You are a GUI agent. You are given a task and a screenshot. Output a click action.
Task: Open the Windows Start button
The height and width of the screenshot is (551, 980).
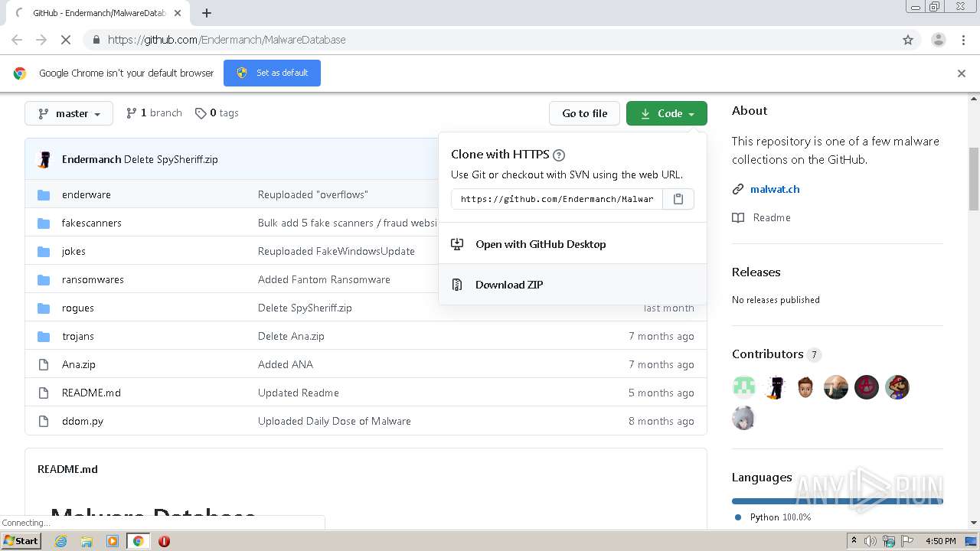tap(21, 541)
